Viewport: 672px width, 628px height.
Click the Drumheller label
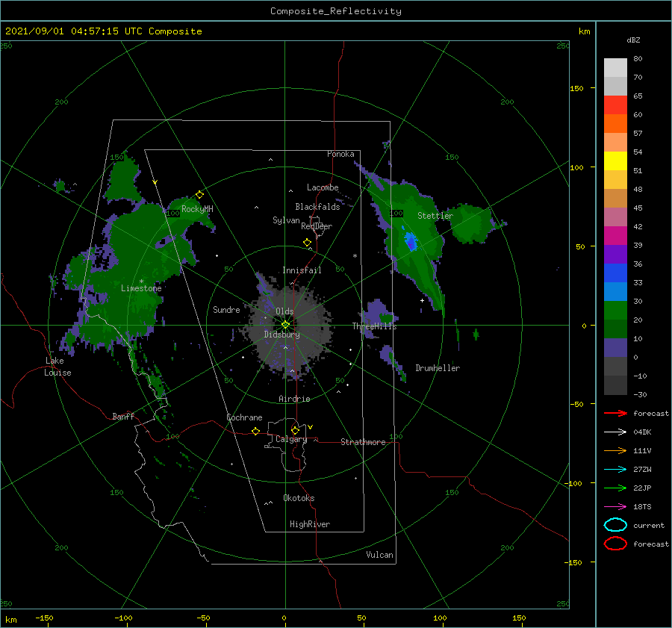tap(438, 368)
